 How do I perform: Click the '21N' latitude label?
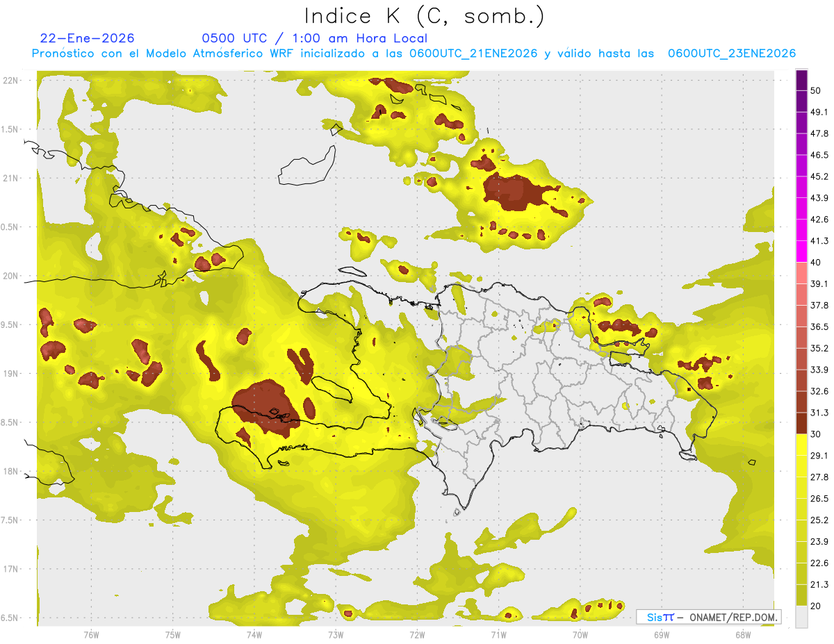tap(10, 178)
